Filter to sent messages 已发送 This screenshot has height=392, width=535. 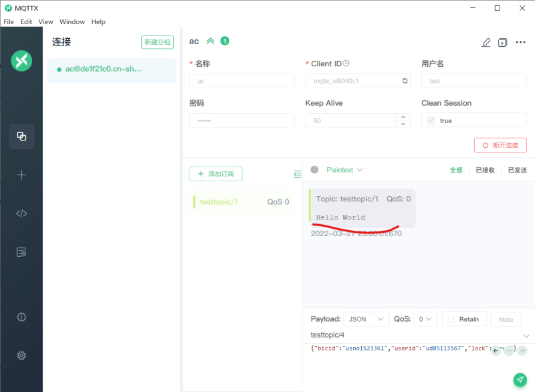click(517, 170)
